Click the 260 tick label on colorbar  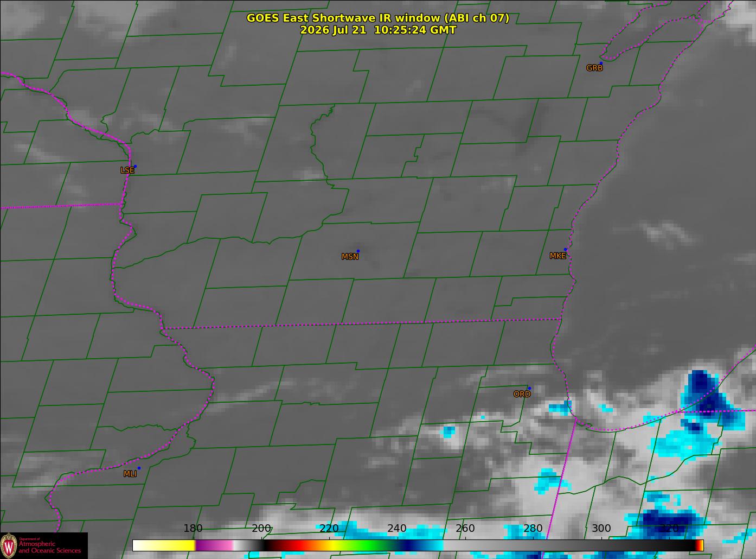(x=465, y=529)
